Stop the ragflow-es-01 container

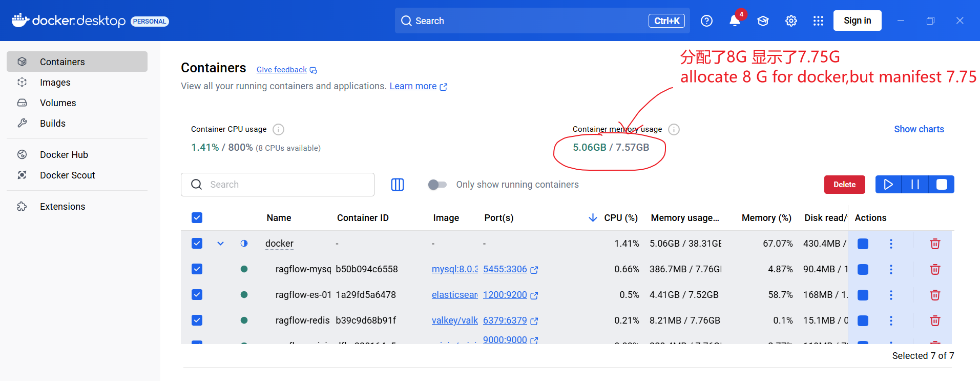point(863,295)
